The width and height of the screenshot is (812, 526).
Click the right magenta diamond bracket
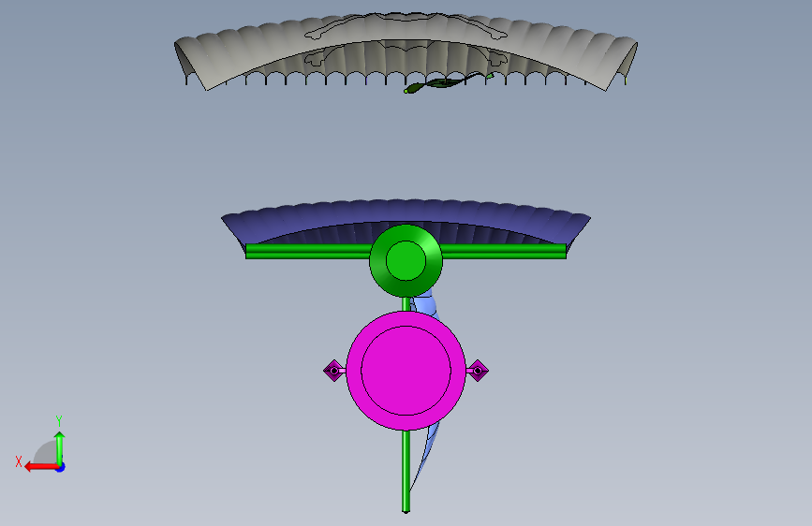pyautogui.click(x=478, y=371)
